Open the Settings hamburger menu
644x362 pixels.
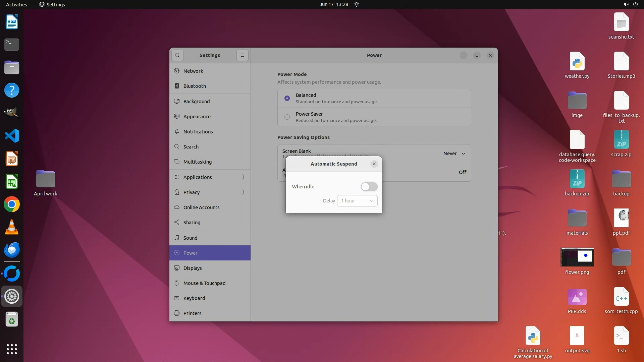[x=242, y=55]
